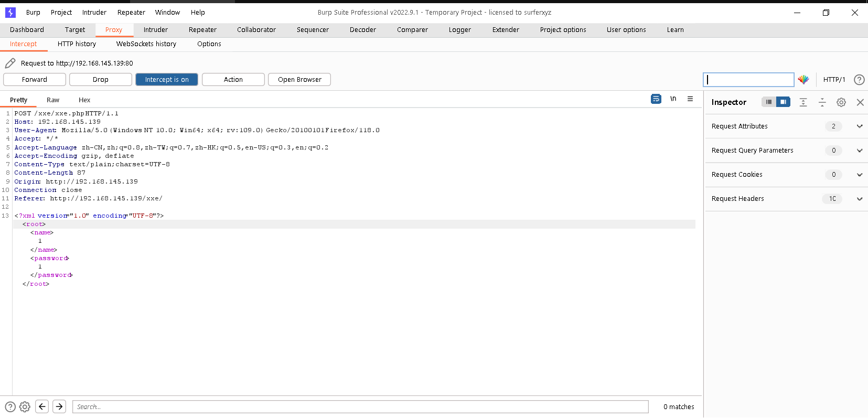Open the Help menu
Image resolution: width=868 pixels, height=418 pixels.
click(198, 13)
